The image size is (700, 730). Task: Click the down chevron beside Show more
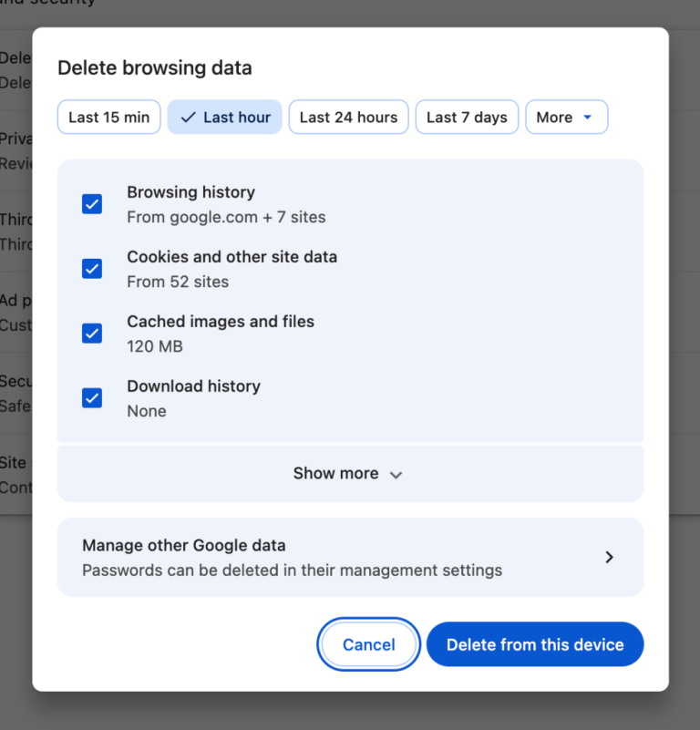(395, 474)
